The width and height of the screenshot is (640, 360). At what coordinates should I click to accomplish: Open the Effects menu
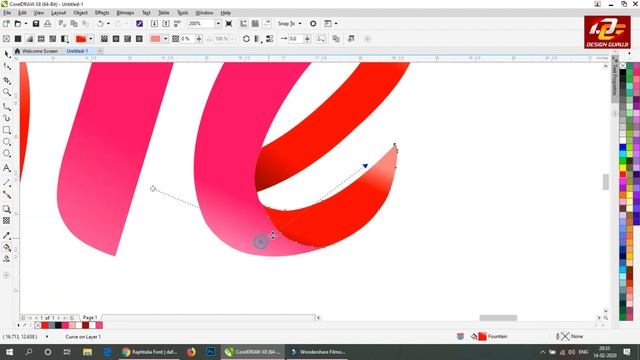click(102, 13)
